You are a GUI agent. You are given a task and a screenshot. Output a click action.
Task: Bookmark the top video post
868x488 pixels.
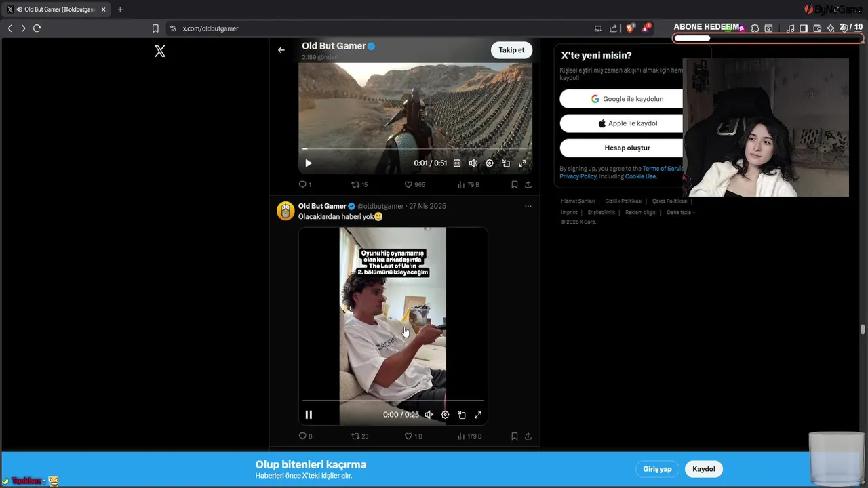tap(515, 184)
